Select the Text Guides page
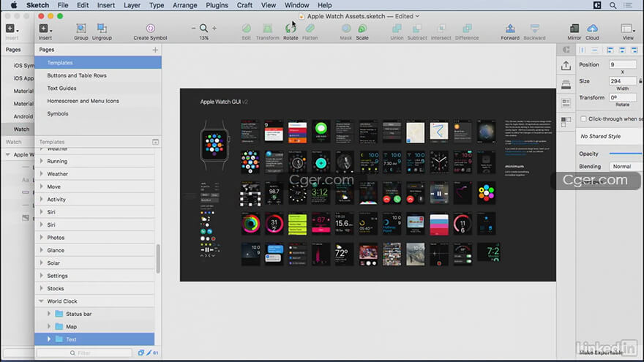Image resolution: width=644 pixels, height=362 pixels. [98, 88]
